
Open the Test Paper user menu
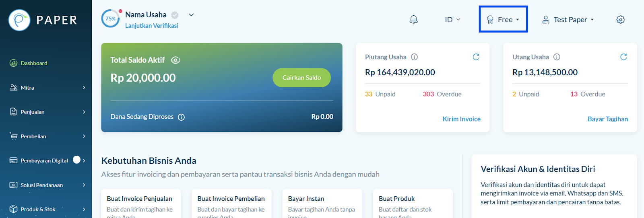(568, 19)
